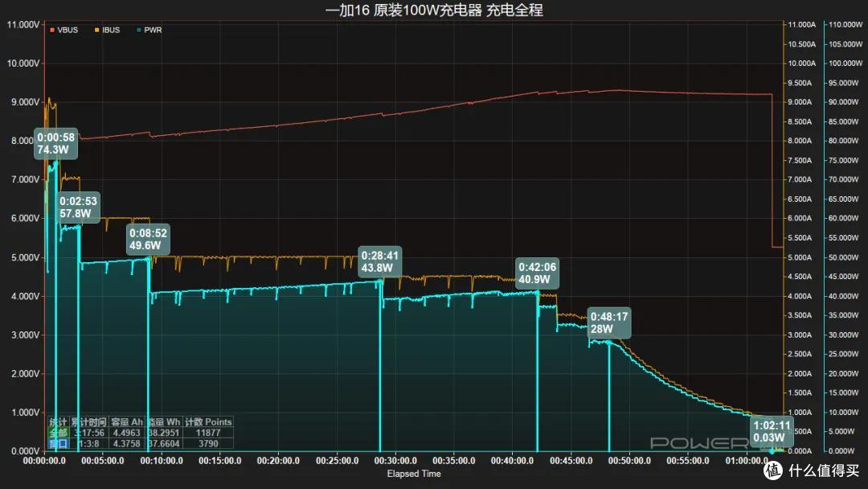Select the 0:08:52 49.6W data marker
Screen dimensions: 868x489
click(x=148, y=239)
